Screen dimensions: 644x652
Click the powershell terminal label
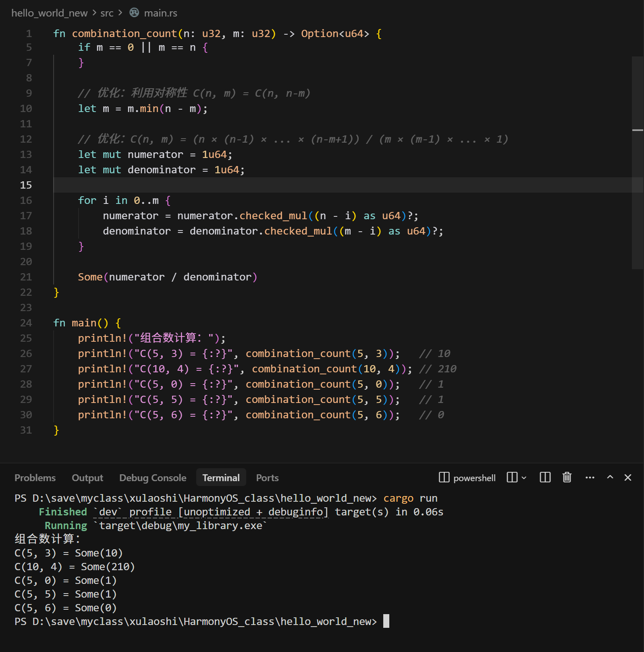[x=474, y=478]
